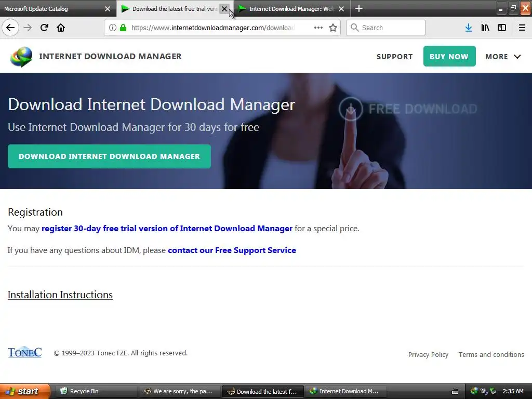Open the Windows start menu
The image size is (532, 399).
click(25, 391)
